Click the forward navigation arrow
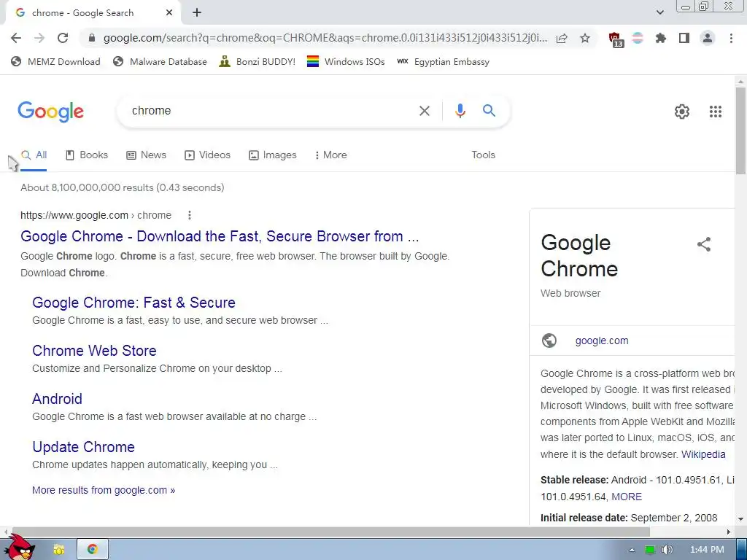The height and width of the screenshot is (560, 747). (x=39, y=38)
